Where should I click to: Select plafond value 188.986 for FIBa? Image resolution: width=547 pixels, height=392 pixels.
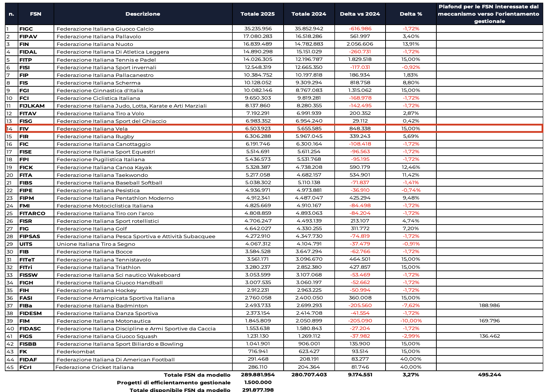click(489, 305)
